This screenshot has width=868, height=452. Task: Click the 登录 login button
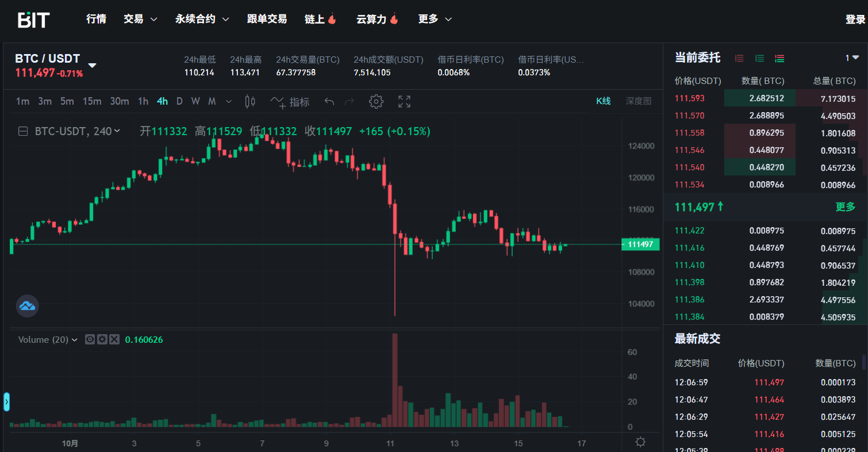[855, 20]
